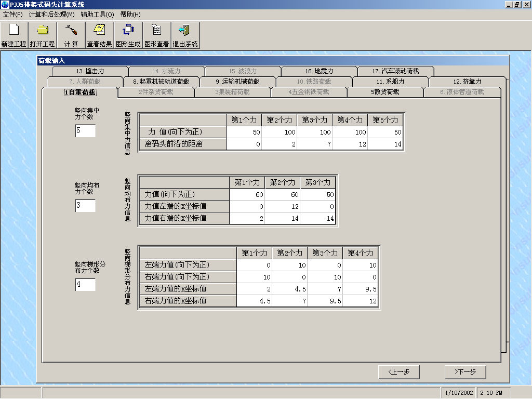Click the 竖向集中力个数 input field
Screen dimensions: 532x399
(x=85, y=131)
